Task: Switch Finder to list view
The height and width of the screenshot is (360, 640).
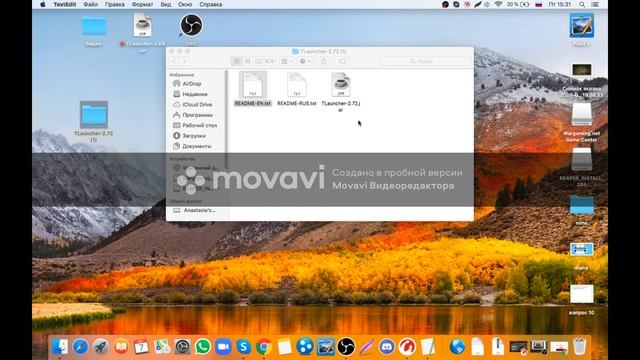Action: [248, 61]
